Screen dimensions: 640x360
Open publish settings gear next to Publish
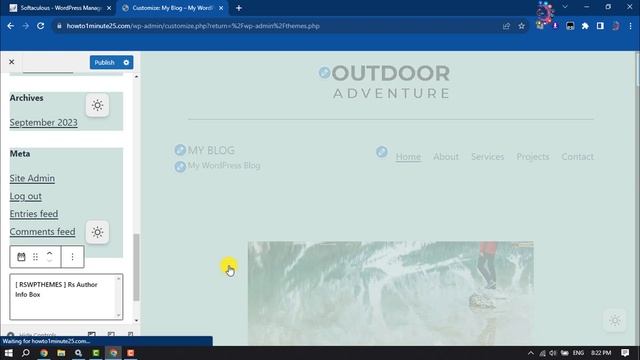coord(126,62)
